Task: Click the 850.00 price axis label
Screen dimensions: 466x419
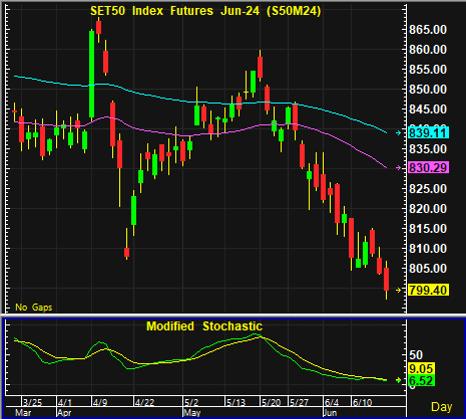Action: pos(428,89)
